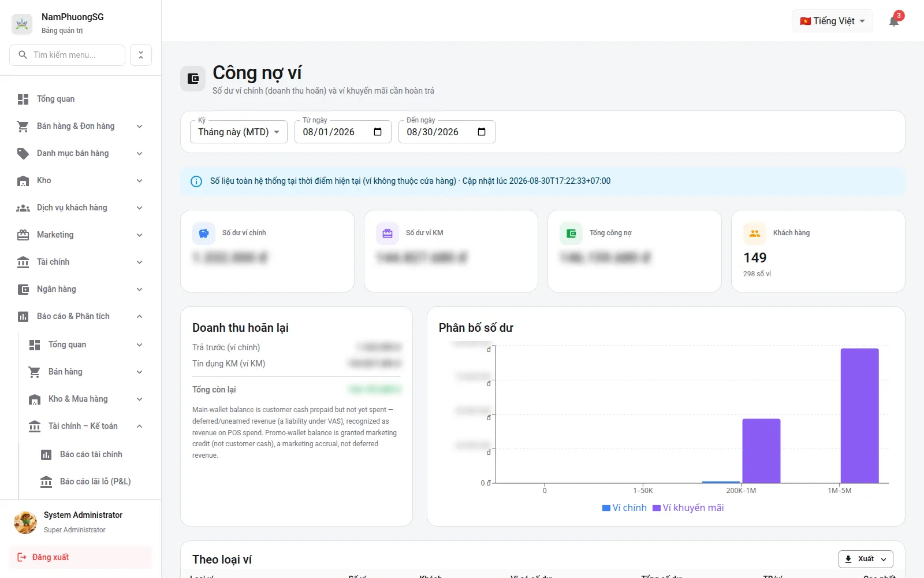Open the Kỳ period dropdown

click(239, 132)
